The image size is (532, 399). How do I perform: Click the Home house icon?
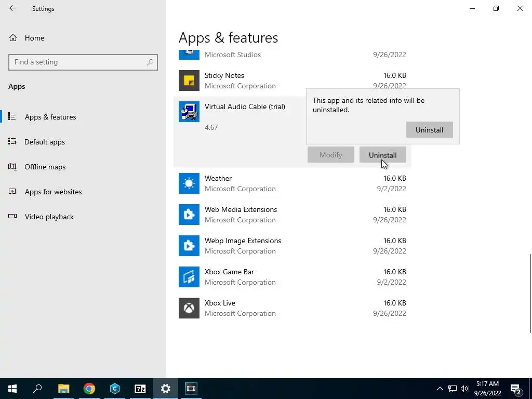(x=13, y=38)
